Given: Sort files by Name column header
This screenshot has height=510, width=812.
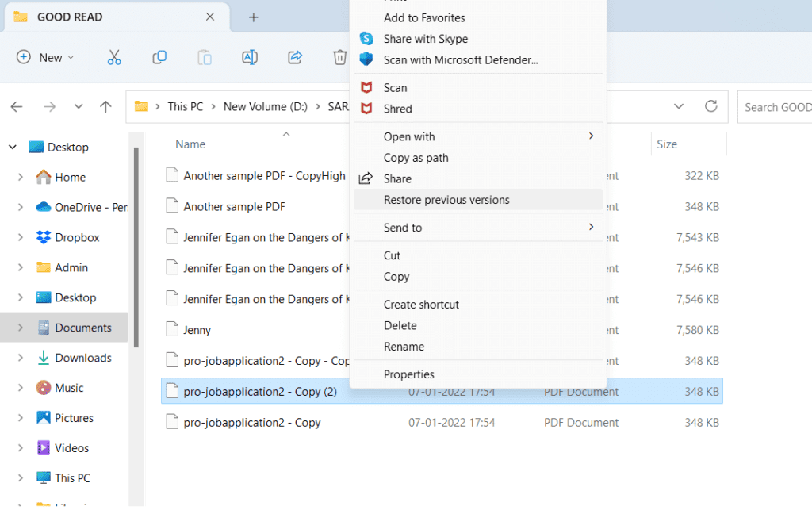Looking at the screenshot, I should coord(190,144).
